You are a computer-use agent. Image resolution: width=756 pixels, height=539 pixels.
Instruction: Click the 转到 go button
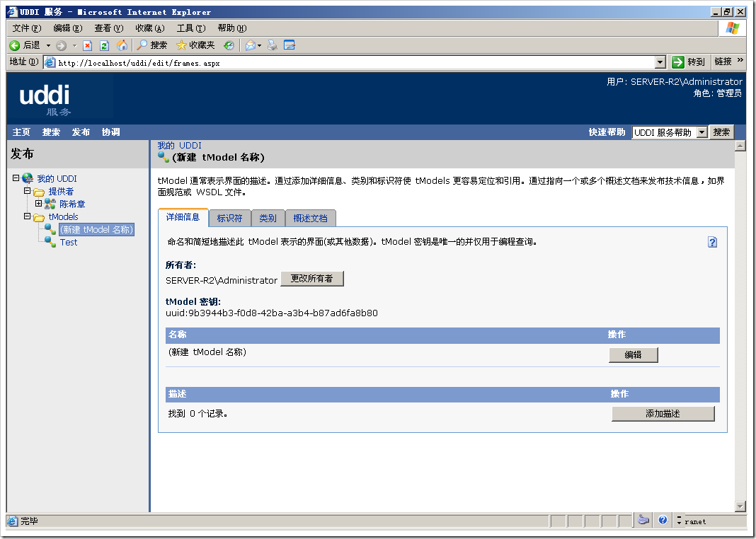688,62
